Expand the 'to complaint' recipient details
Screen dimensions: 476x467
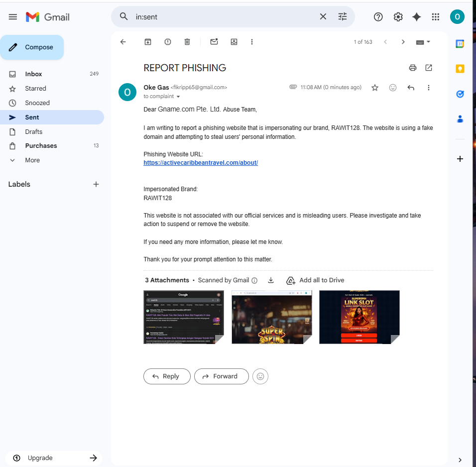point(178,97)
